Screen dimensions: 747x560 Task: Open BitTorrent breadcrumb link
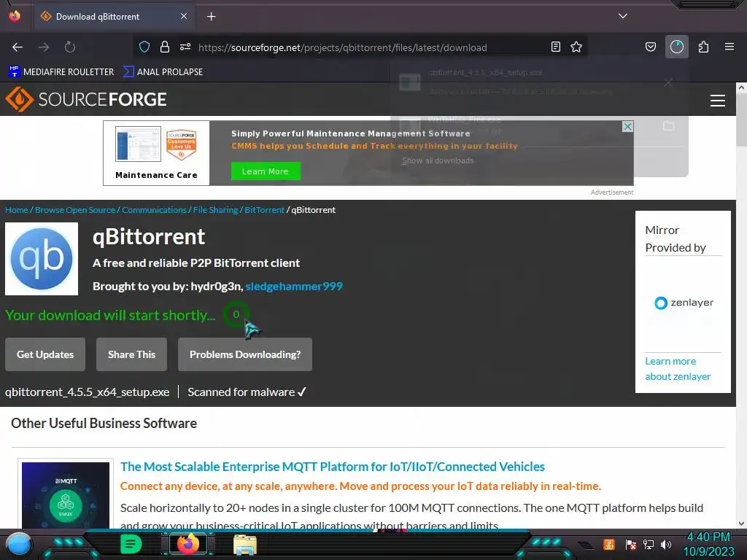coord(264,210)
